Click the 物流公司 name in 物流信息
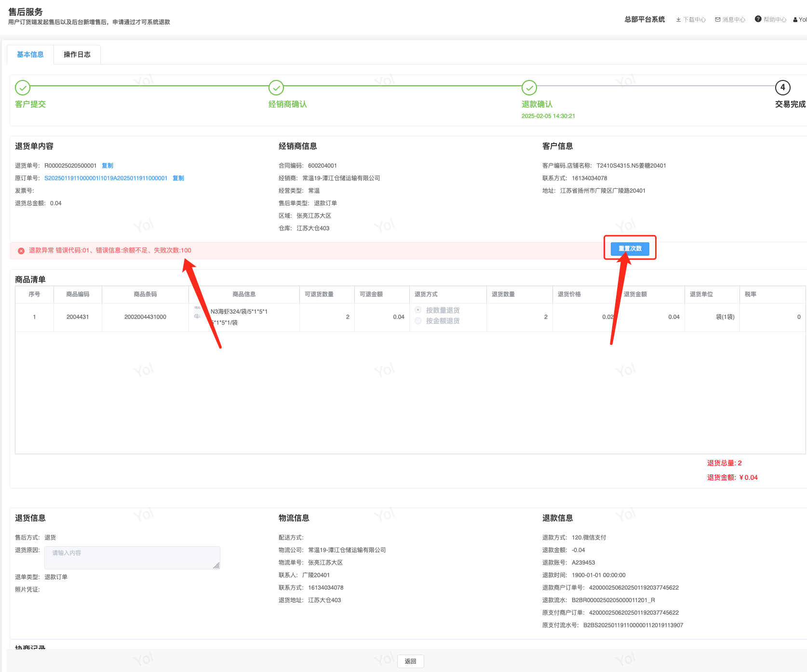Image resolution: width=807 pixels, height=672 pixels. click(347, 550)
